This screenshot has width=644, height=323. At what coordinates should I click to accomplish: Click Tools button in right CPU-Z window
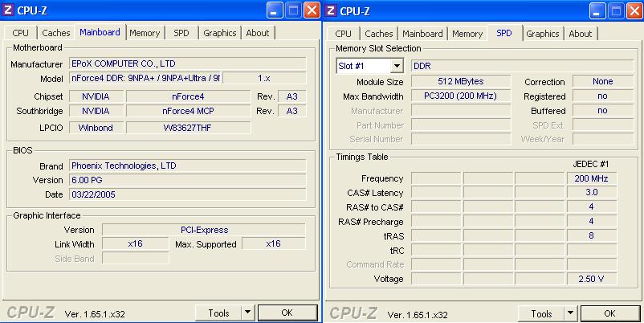pos(541,314)
